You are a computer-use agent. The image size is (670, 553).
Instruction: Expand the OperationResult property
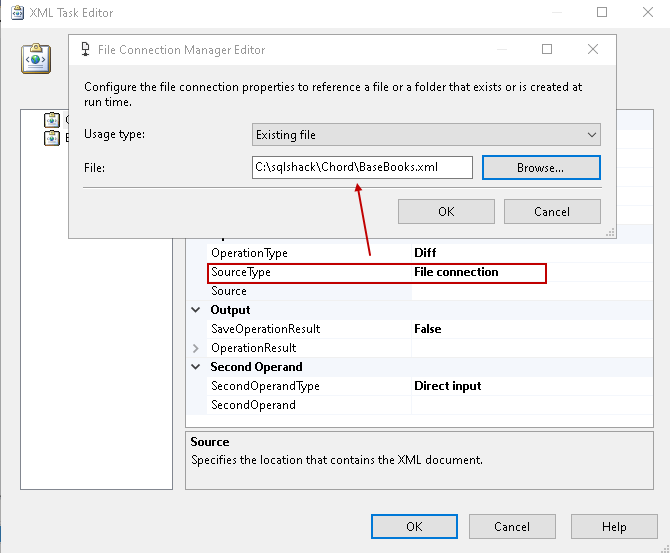(x=196, y=348)
